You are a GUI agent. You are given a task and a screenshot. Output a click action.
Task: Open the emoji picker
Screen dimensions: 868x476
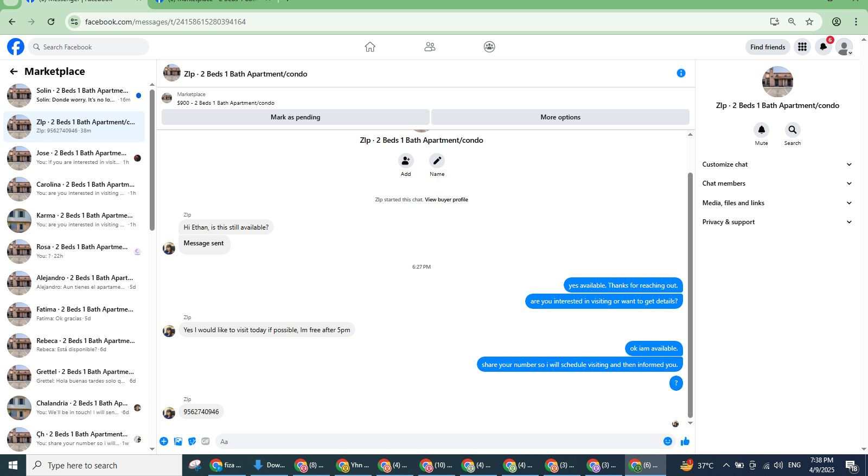[668, 441]
